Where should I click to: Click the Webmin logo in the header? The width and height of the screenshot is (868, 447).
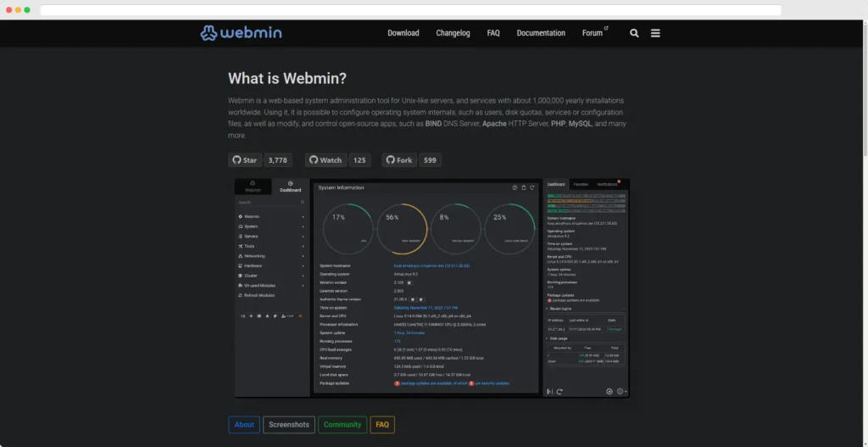pos(241,33)
